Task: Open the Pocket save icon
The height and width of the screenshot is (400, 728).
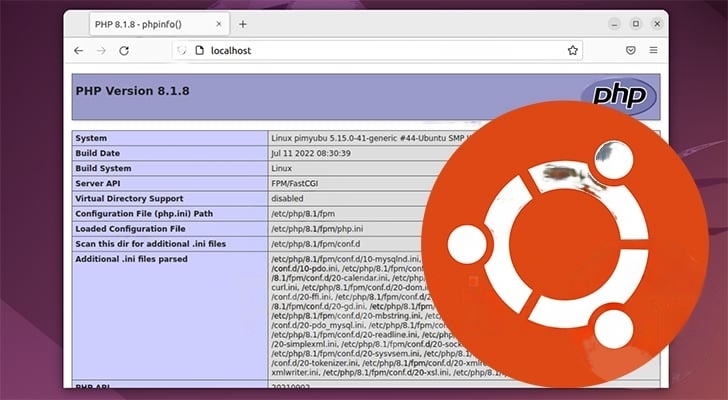Action: [x=630, y=50]
